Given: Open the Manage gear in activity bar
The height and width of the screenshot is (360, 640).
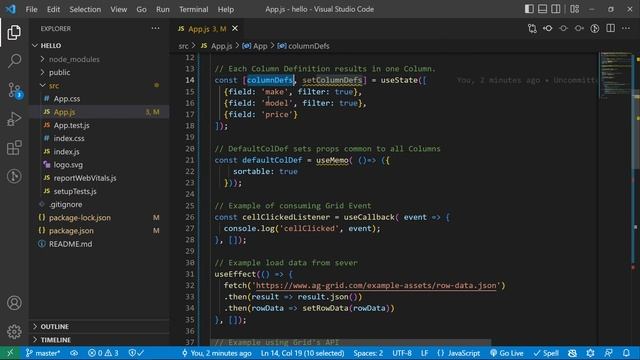Looking at the screenshot, I should tap(14, 331).
